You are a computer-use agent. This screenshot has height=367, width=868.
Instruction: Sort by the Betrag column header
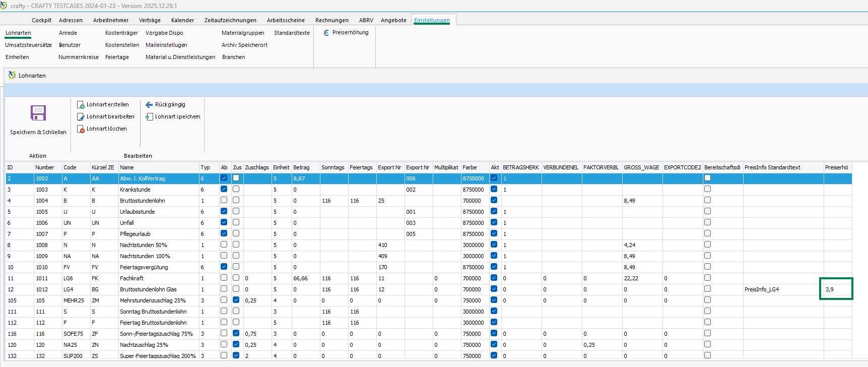[301, 167]
